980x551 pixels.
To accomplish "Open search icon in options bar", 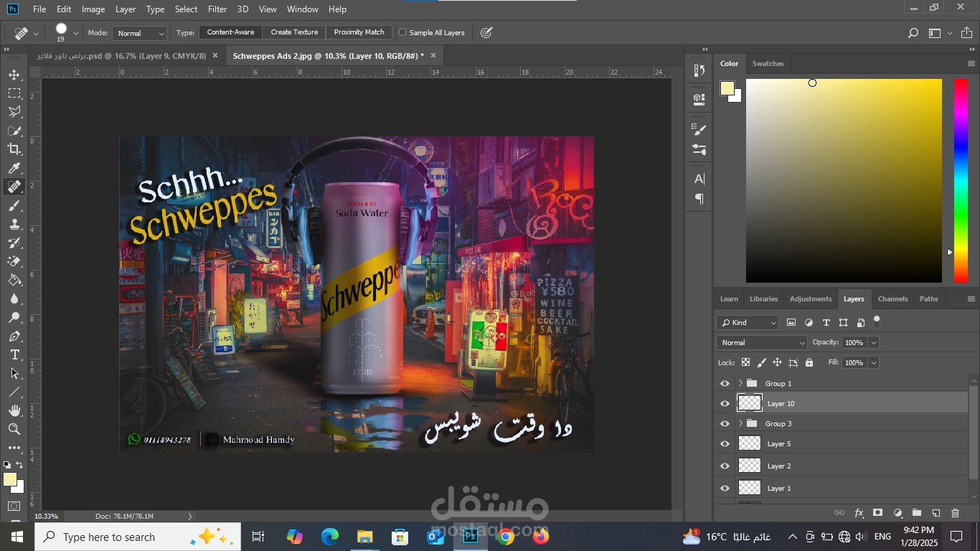I will coord(913,32).
